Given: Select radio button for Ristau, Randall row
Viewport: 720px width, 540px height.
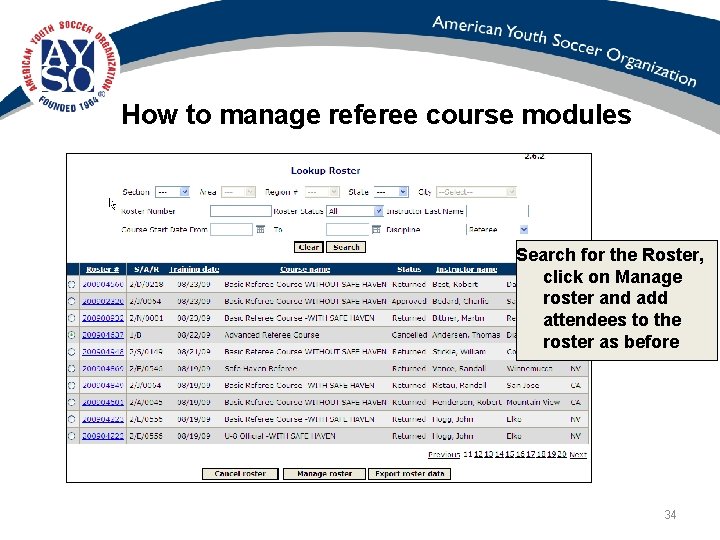Looking at the screenshot, I should pyautogui.click(x=72, y=385).
